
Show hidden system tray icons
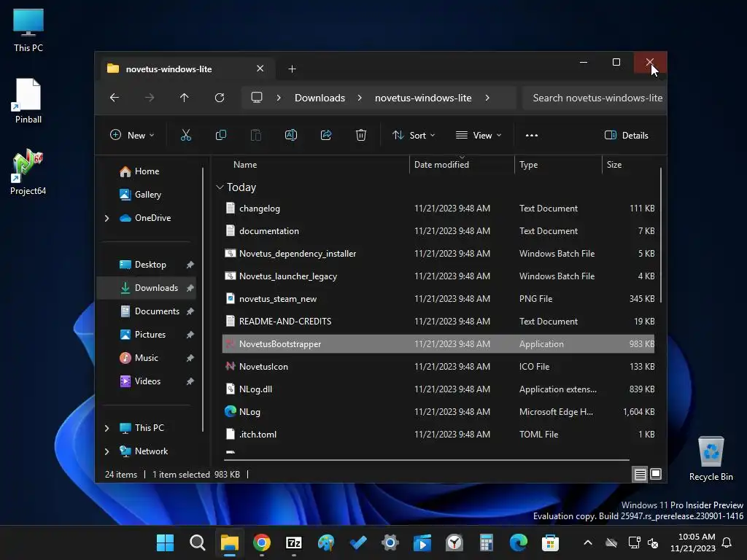pyautogui.click(x=588, y=542)
